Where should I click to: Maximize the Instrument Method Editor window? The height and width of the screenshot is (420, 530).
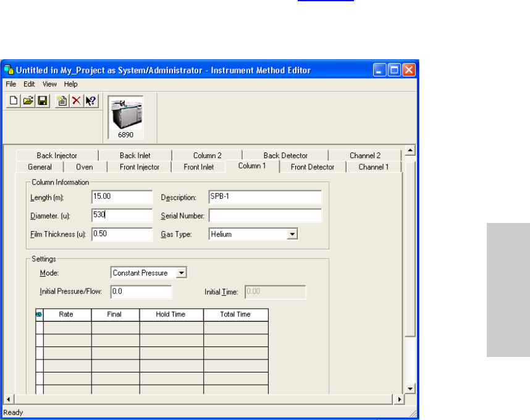point(394,70)
